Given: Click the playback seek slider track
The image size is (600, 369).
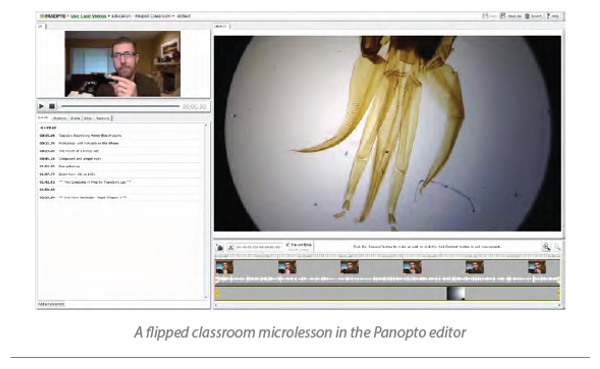Looking at the screenshot, I should (x=120, y=106).
